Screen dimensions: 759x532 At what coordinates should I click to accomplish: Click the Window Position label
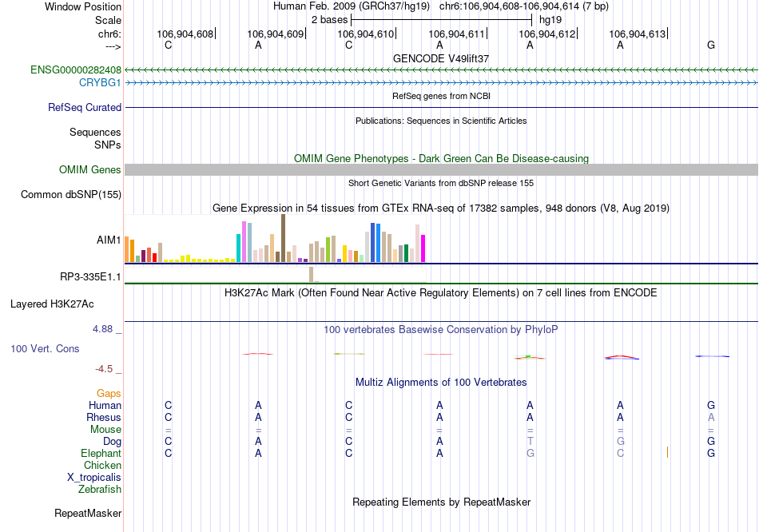pos(83,6)
